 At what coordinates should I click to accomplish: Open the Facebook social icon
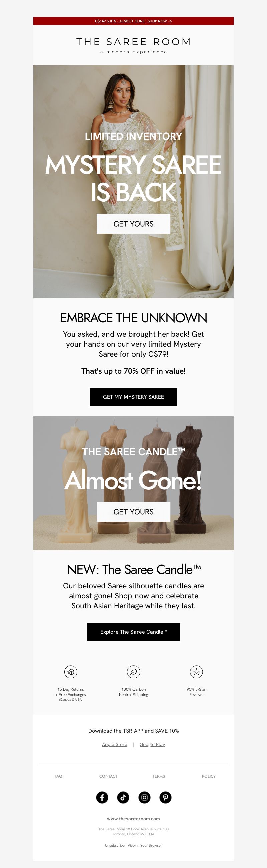[x=102, y=797]
